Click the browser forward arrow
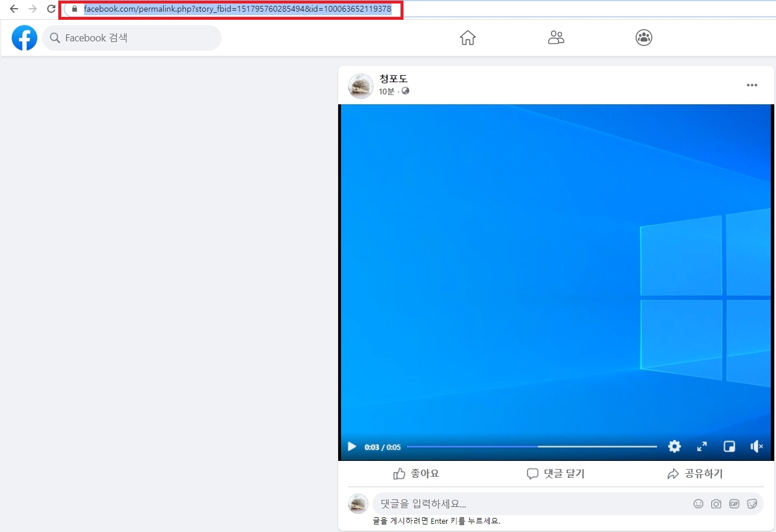This screenshot has height=532, width=776. coord(33,9)
